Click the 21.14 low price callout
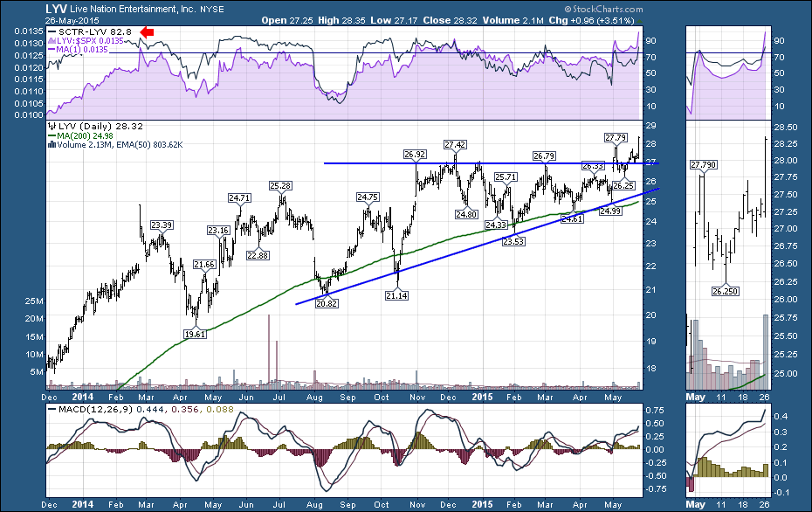 pyautogui.click(x=396, y=295)
